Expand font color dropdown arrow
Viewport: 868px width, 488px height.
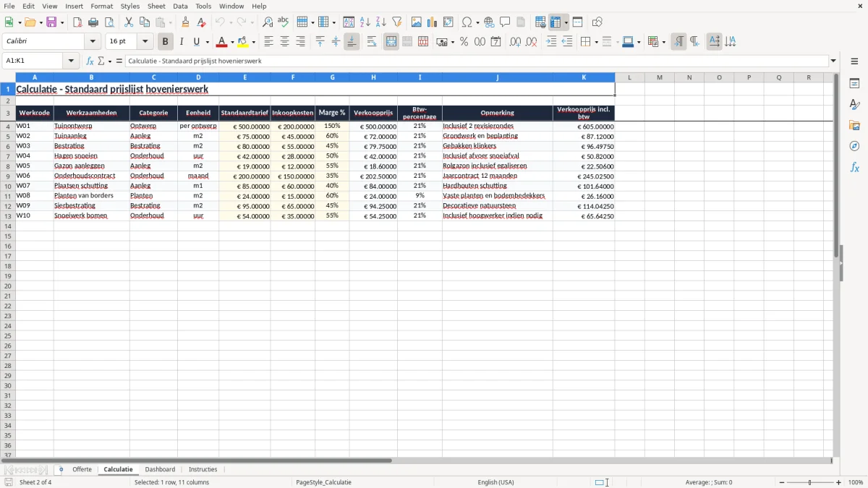point(232,42)
